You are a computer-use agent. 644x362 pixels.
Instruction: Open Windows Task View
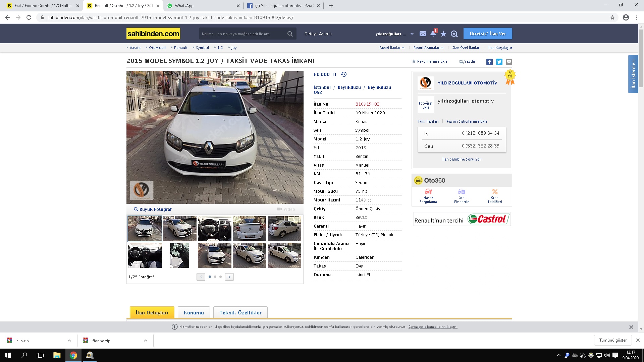(x=40, y=355)
